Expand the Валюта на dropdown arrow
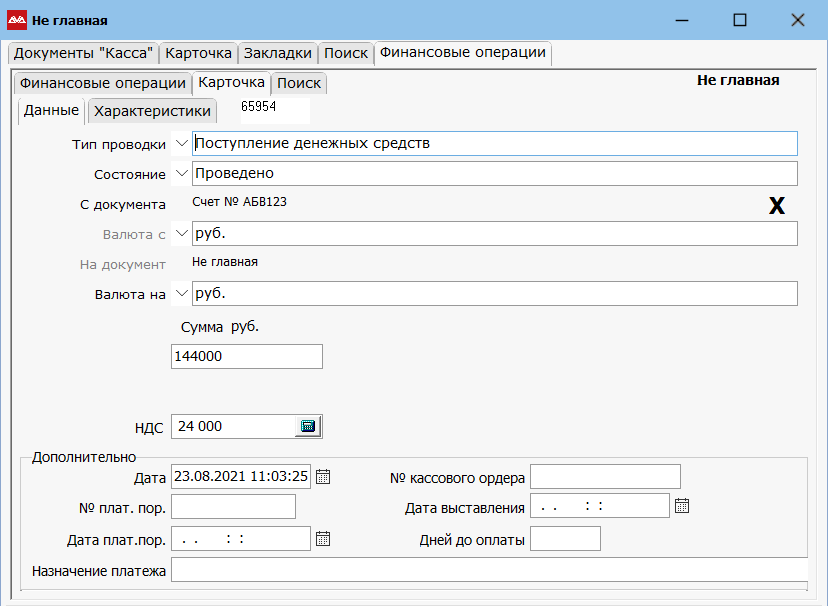Image resolution: width=828 pixels, height=606 pixels. 181,293
